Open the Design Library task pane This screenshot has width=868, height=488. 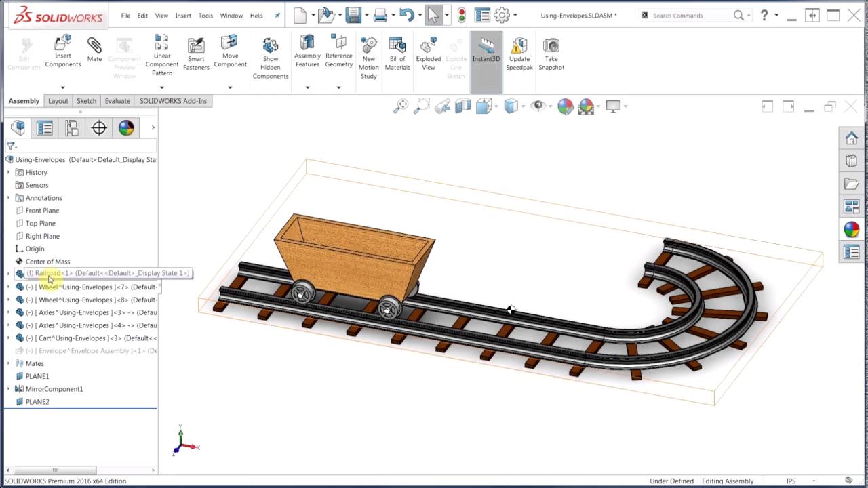coord(851,161)
